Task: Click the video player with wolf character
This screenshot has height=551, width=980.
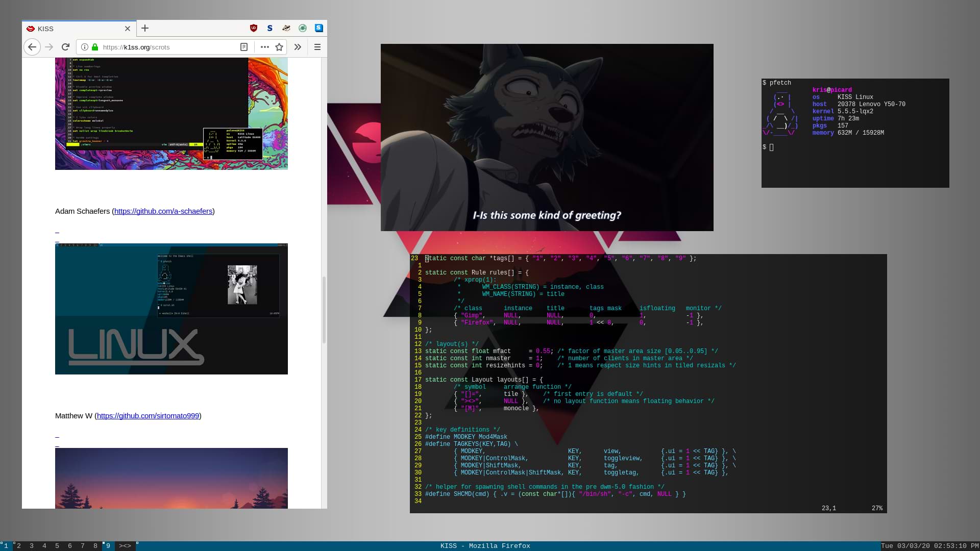Action: [x=547, y=137]
